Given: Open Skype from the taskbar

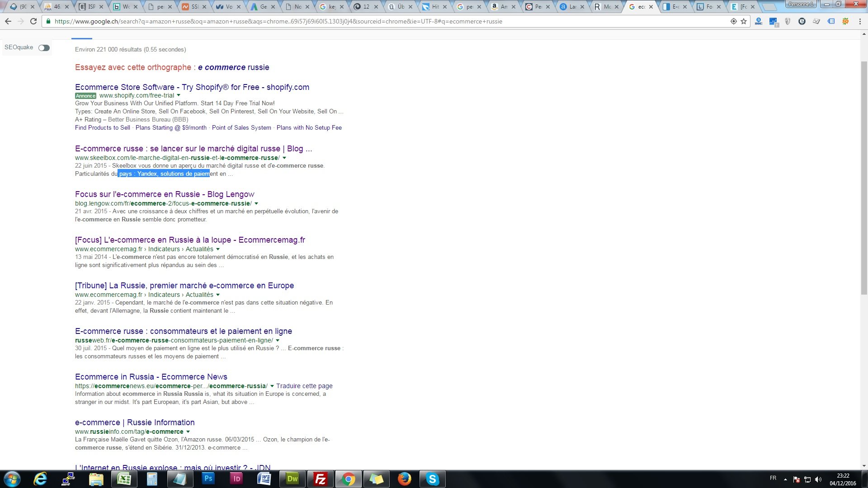Looking at the screenshot, I should point(432,479).
